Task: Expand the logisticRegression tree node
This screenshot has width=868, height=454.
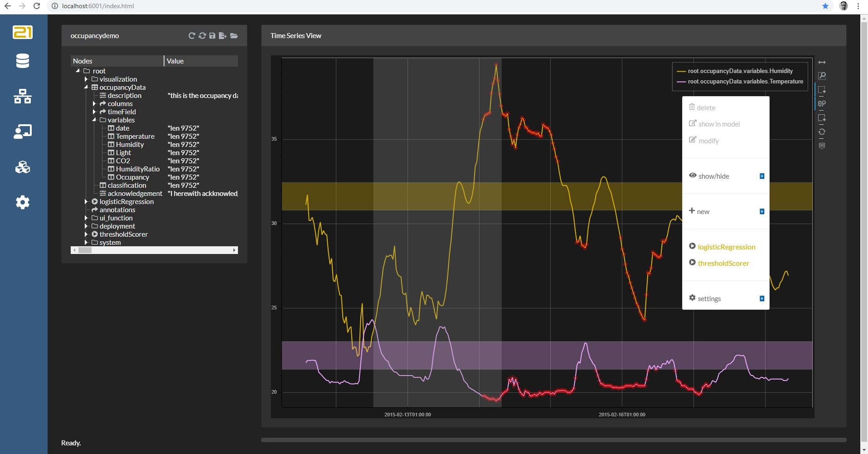Action: click(86, 202)
